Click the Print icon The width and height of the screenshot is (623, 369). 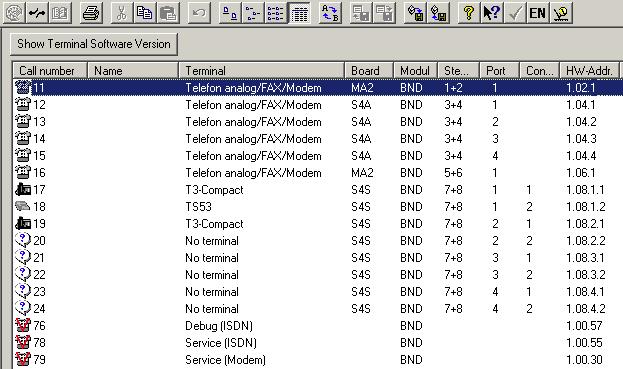click(x=91, y=13)
